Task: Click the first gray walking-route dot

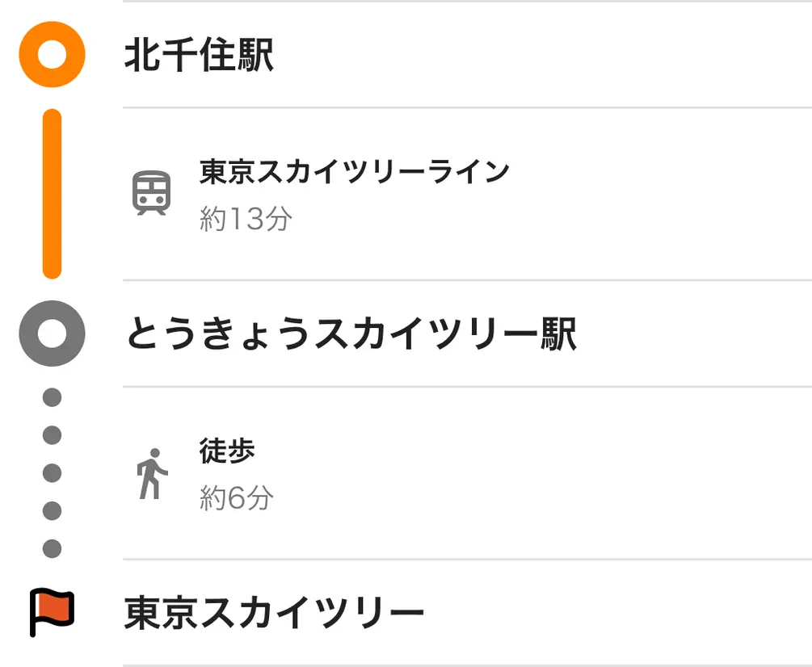Action: tap(52, 397)
